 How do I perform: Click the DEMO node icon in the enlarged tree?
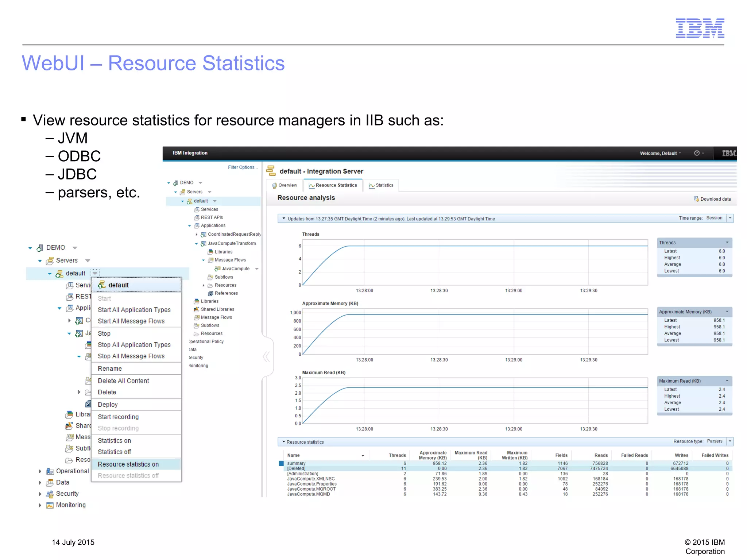point(40,248)
